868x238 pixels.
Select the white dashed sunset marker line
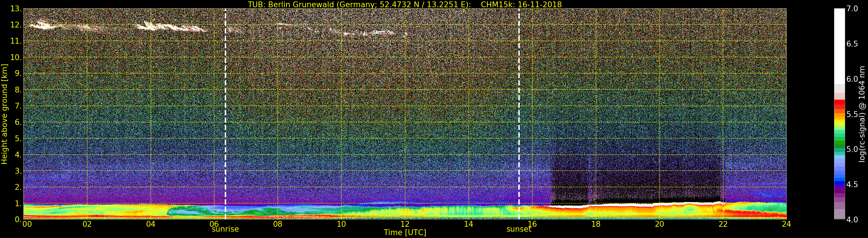(519, 114)
